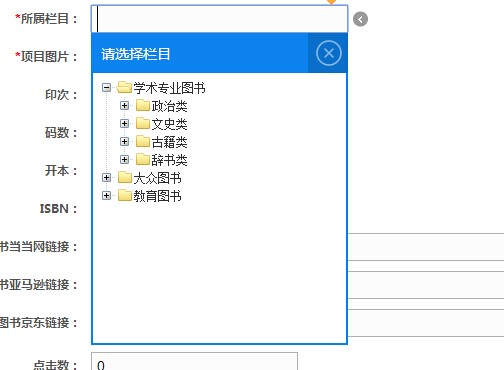Expand the 文史类 node
The width and height of the screenshot is (504, 370).
click(x=124, y=124)
